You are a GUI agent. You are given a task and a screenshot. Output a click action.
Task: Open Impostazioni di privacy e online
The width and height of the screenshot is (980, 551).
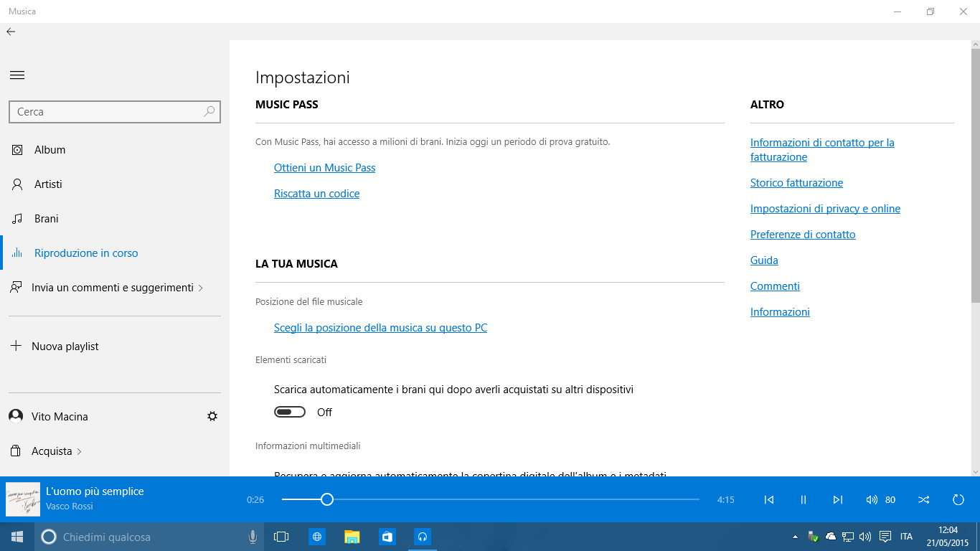coord(825,209)
